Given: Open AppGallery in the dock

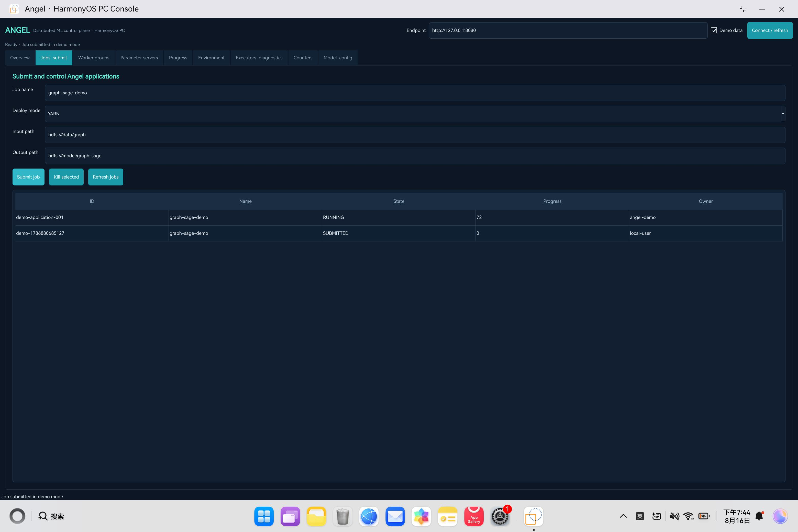Looking at the screenshot, I should click(x=474, y=516).
